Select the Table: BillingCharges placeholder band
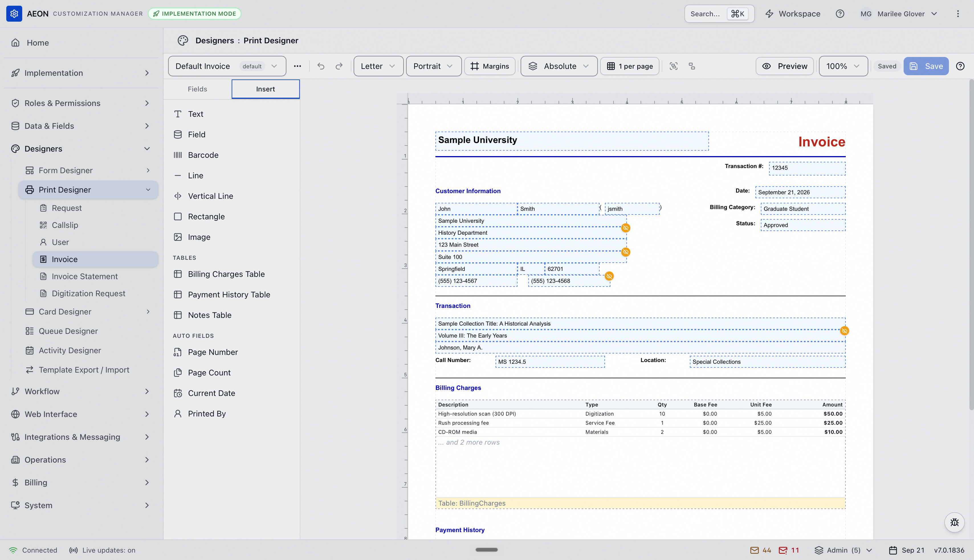Image resolution: width=974 pixels, height=560 pixels. [640, 503]
